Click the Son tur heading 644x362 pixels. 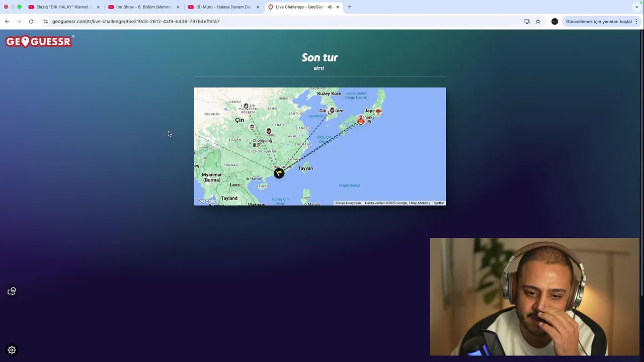coord(319,58)
